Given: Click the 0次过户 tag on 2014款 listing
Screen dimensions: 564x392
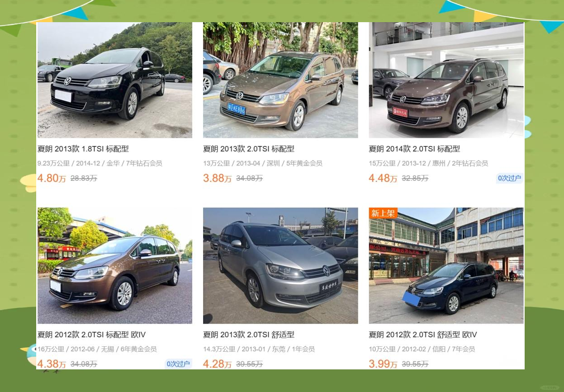Looking at the screenshot, I should (x=510, y=178).
